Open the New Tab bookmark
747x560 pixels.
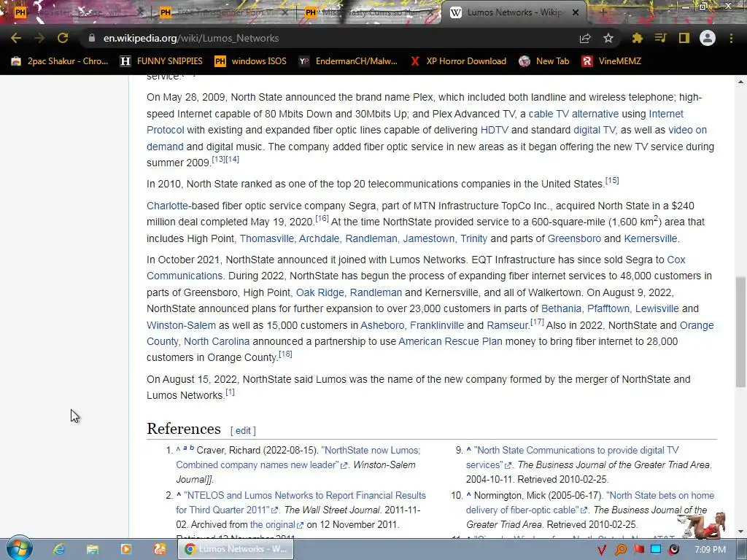(x=544, y=61)
